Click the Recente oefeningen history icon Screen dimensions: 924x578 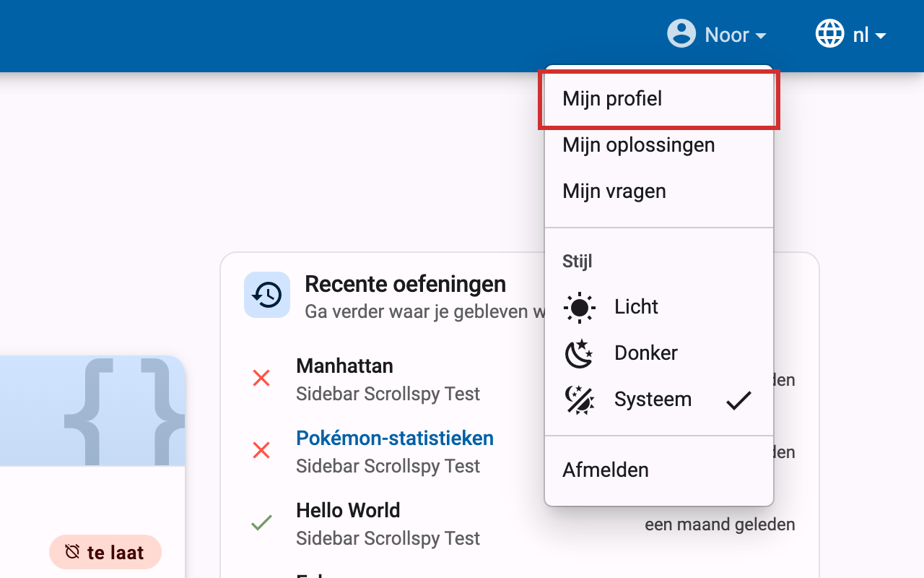pos(267,295)
